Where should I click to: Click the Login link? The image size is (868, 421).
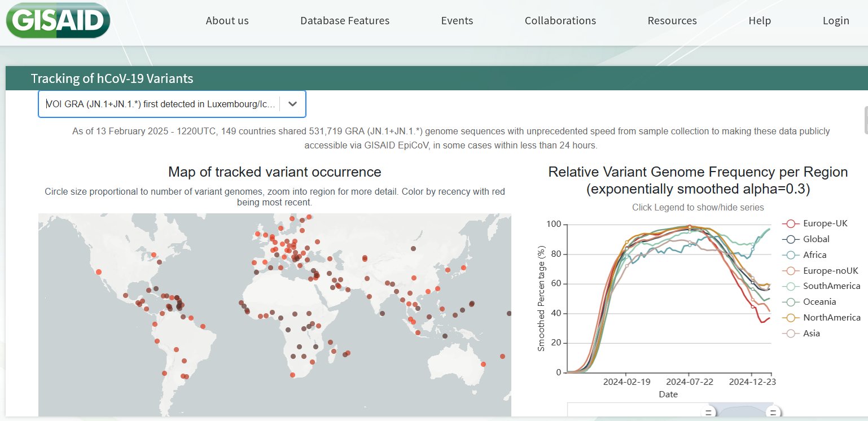(835, 21)
